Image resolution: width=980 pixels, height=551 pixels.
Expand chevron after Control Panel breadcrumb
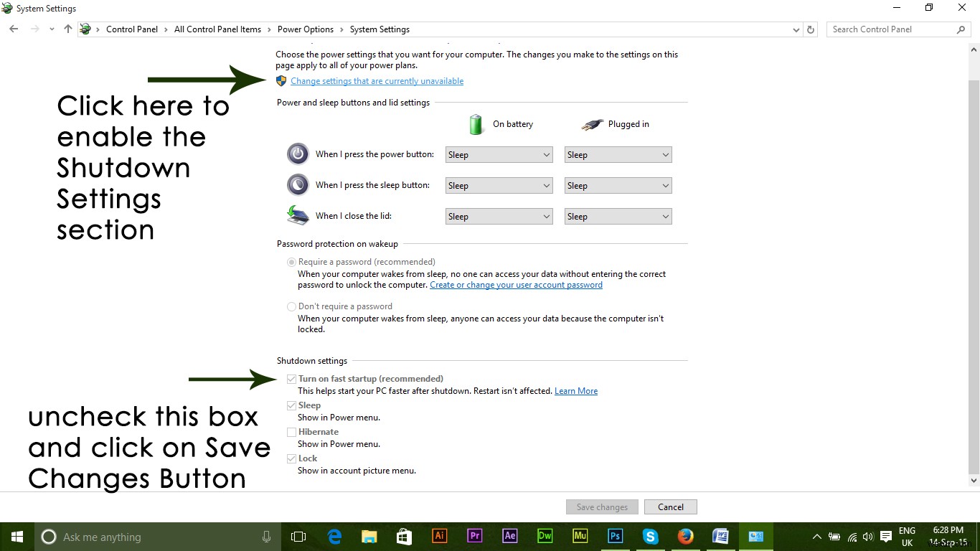point(166,29)
